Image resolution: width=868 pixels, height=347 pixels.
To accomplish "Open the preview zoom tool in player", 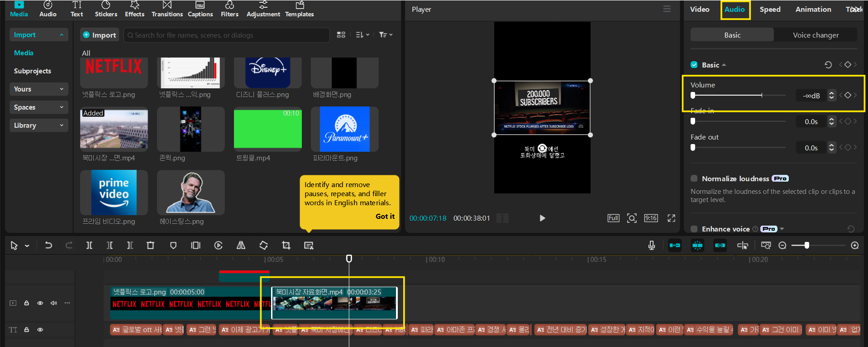I will pyautogui.click(x=632, y=218).
